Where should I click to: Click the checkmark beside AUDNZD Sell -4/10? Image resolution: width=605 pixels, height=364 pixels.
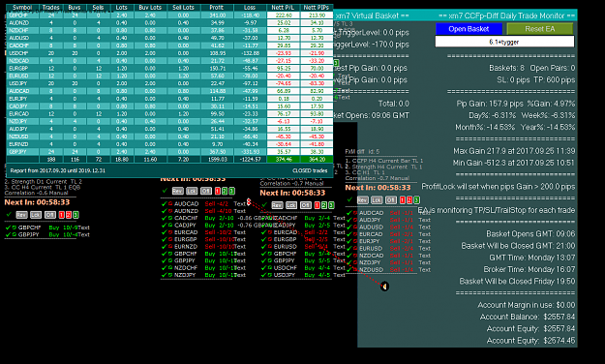tap(164, 211)
